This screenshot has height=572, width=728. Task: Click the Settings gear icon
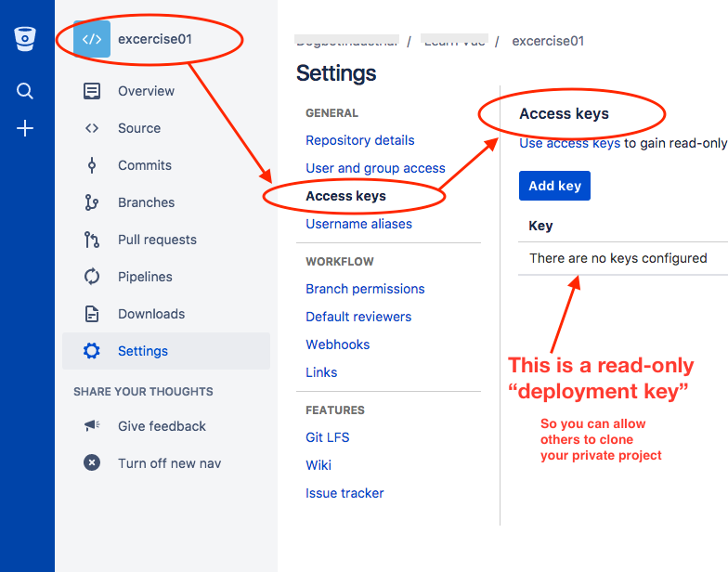tap(91, 351)
